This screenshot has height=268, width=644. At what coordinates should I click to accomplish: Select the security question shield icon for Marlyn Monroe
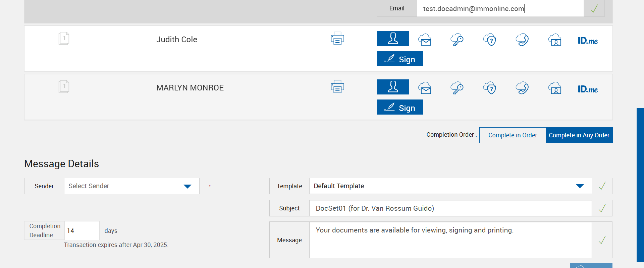[490, 88]
